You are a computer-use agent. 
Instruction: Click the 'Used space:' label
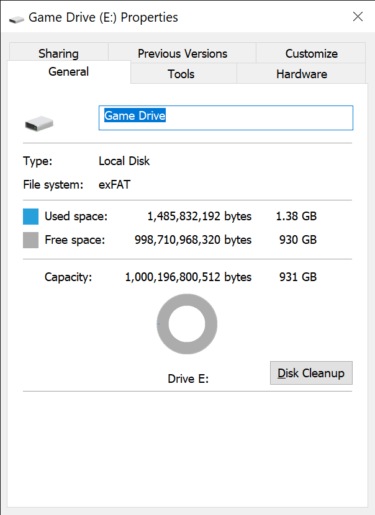pos(76,216)
